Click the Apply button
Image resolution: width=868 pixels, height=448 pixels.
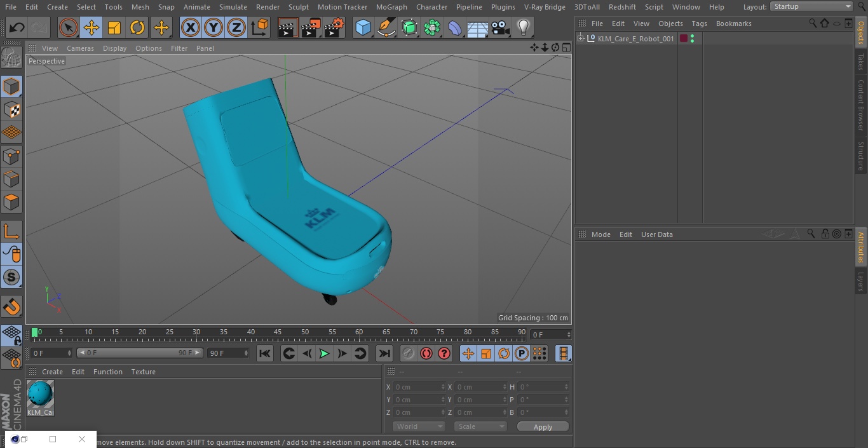click(543, 427)
